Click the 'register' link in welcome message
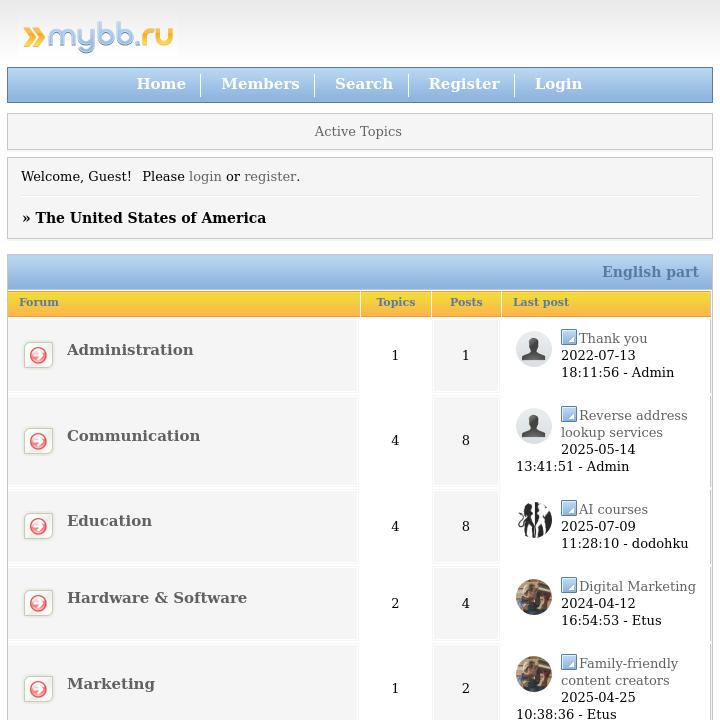 tap(270, 176)
